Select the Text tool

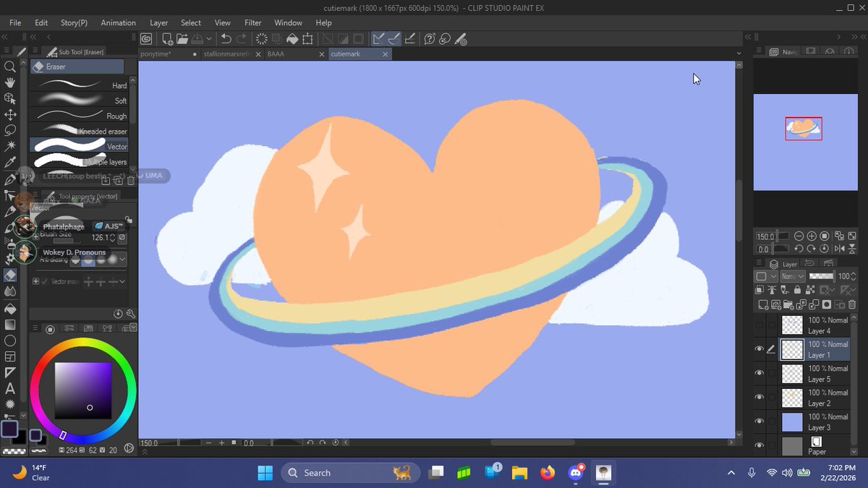10,388
